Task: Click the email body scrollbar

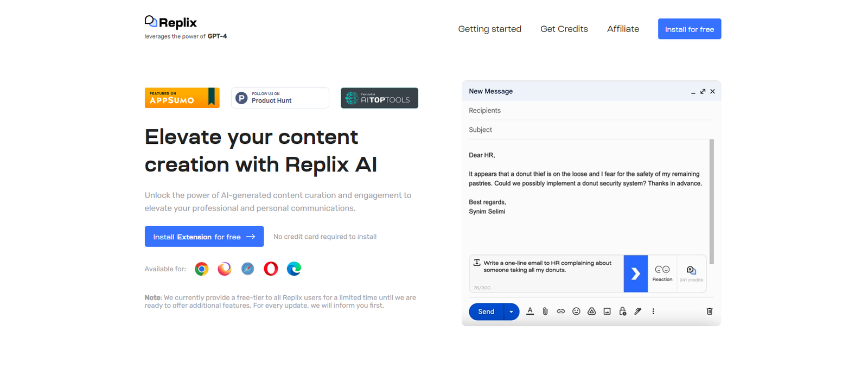Action: 711,201
